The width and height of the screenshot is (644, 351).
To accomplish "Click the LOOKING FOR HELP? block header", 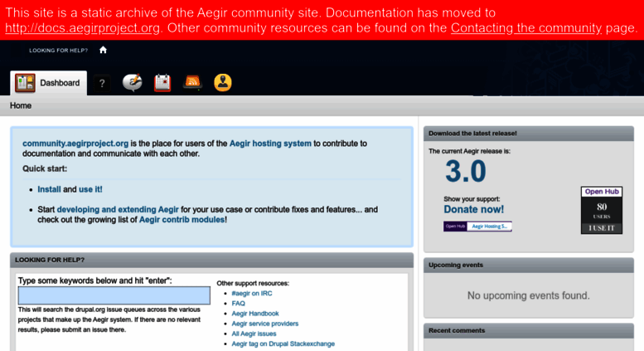I will click(x=211, y=261).
